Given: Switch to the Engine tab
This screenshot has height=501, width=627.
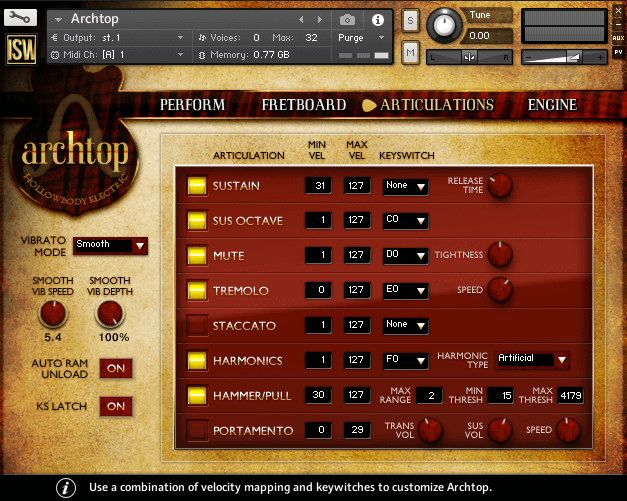Looking at the screenshot, I should tap(552, 105).
